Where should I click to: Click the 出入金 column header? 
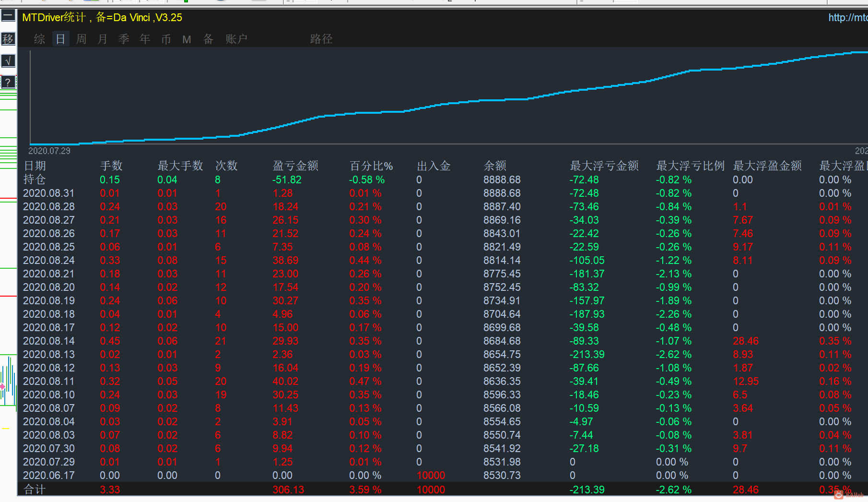point(434,166)
